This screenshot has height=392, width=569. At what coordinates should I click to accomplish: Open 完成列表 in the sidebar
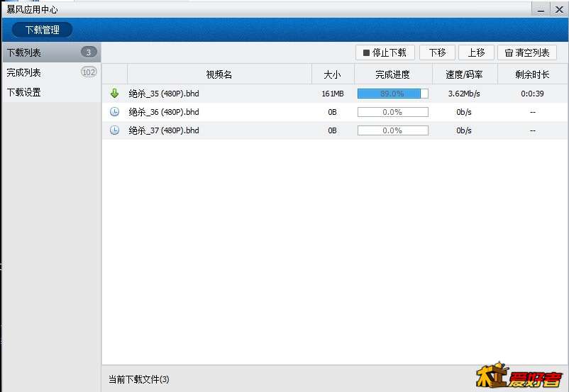(52, 72)
